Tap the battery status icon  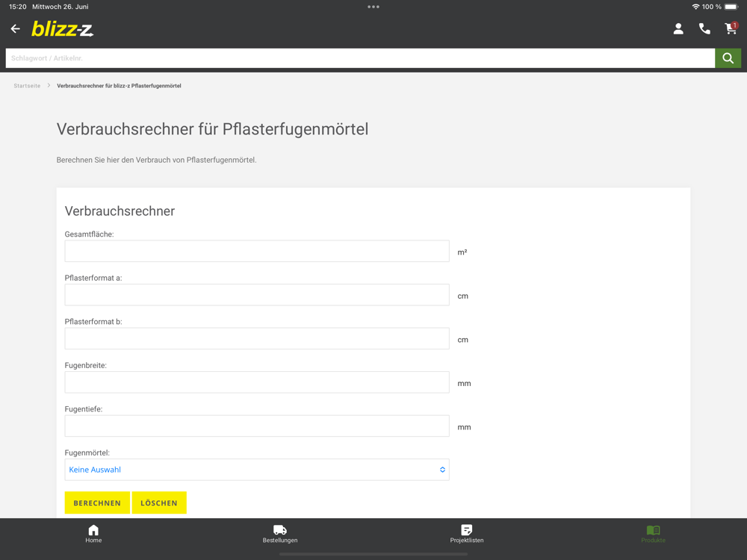click(731, 7)
